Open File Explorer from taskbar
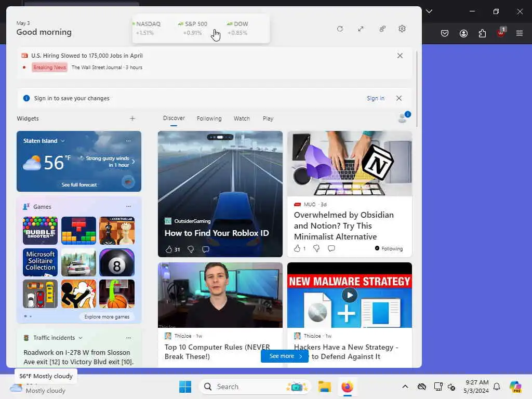Viewport: 532px width, 399px height. tap(324, 387)
